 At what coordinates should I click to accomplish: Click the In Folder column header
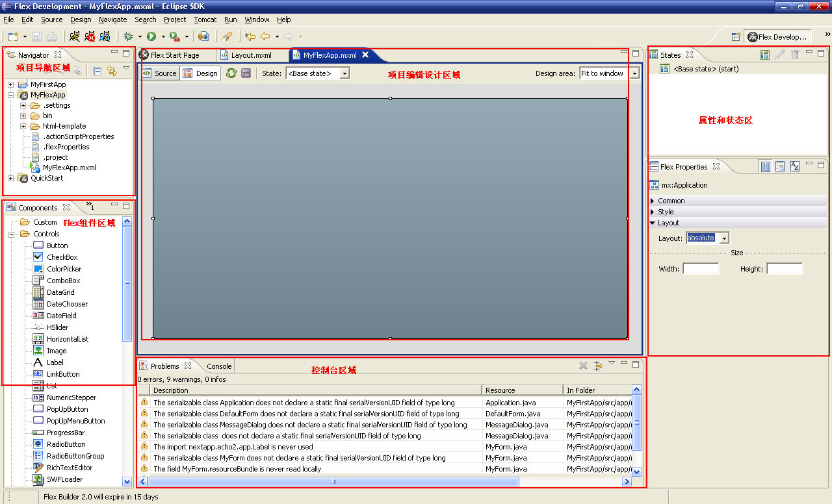597,390
